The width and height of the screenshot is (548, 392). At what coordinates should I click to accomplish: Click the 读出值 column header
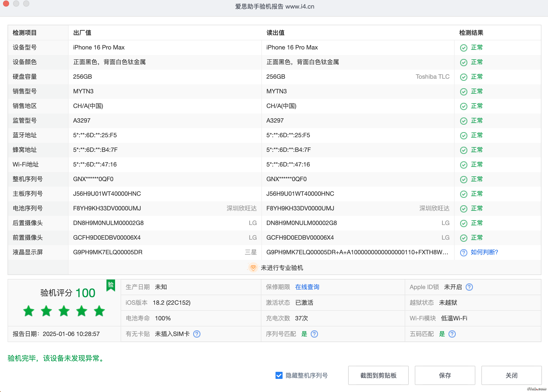(275, 33)
